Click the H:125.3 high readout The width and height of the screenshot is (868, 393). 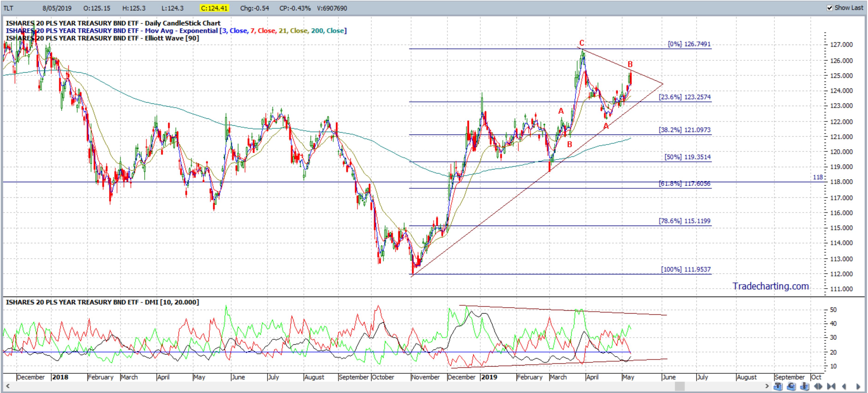pyautogui.click(x=134, y=8)
